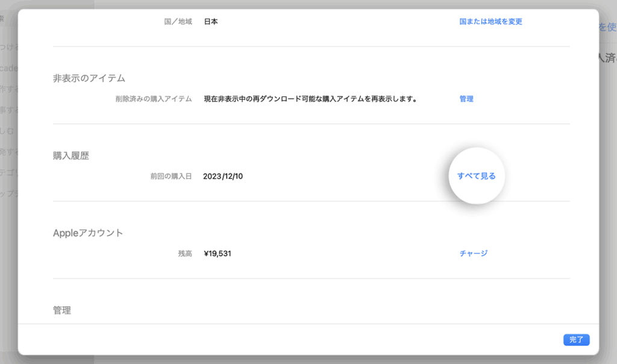
Task: Click the 残高 label
Action: [x=184, y=253]
